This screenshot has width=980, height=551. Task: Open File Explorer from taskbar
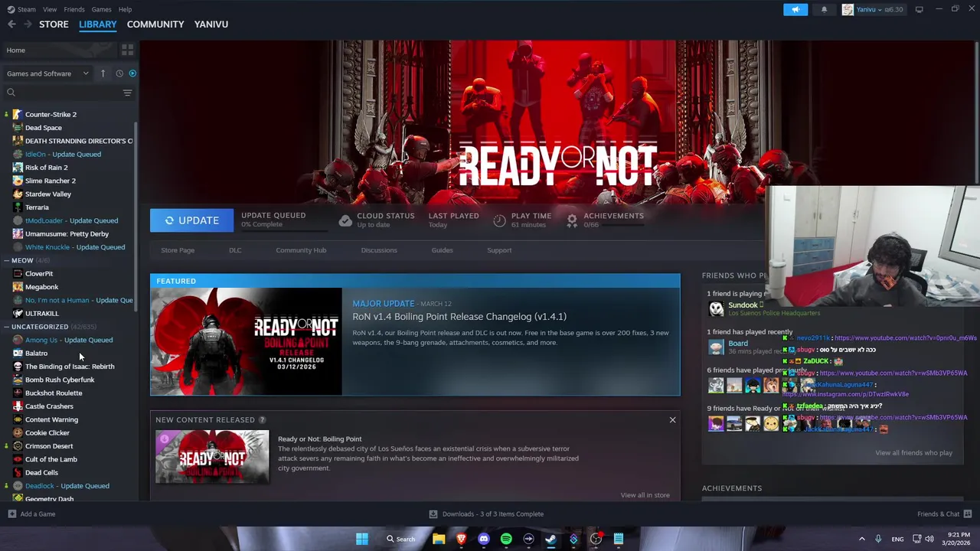click(439, 539)
